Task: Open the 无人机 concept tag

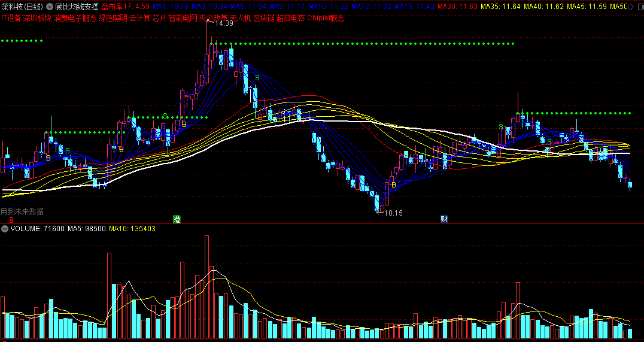Action: (240, 18)
